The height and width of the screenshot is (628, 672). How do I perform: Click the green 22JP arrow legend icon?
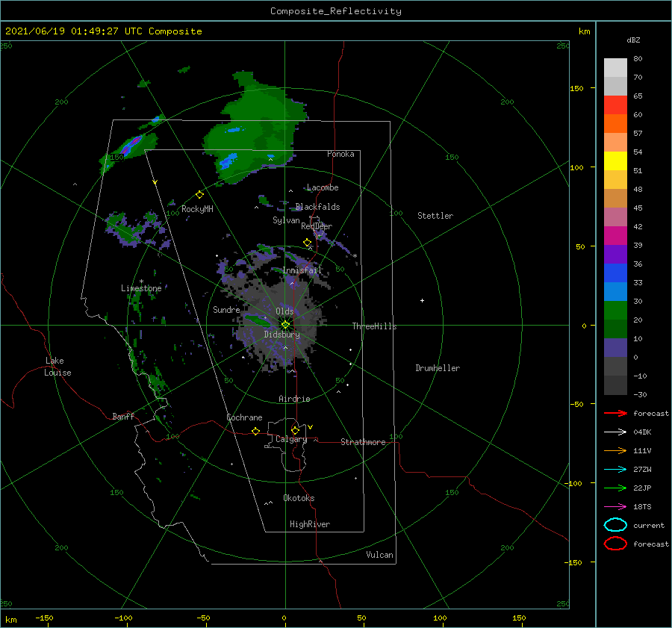[x=615, y=488]
